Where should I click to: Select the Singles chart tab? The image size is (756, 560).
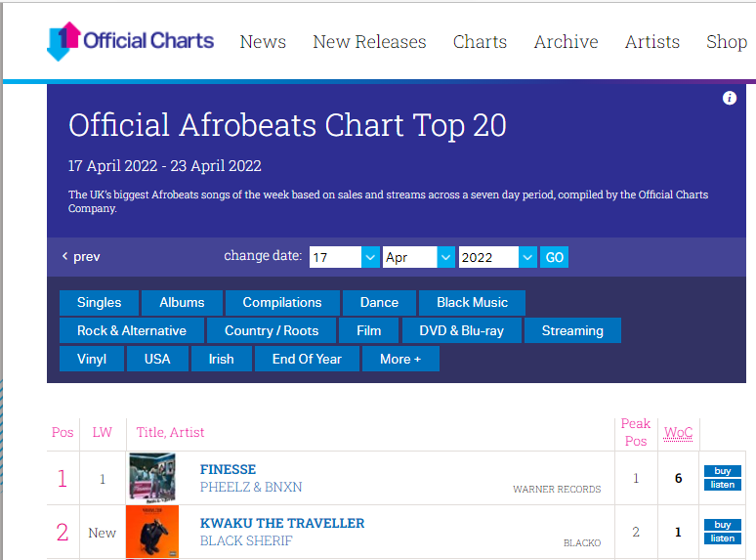[99, 302]
